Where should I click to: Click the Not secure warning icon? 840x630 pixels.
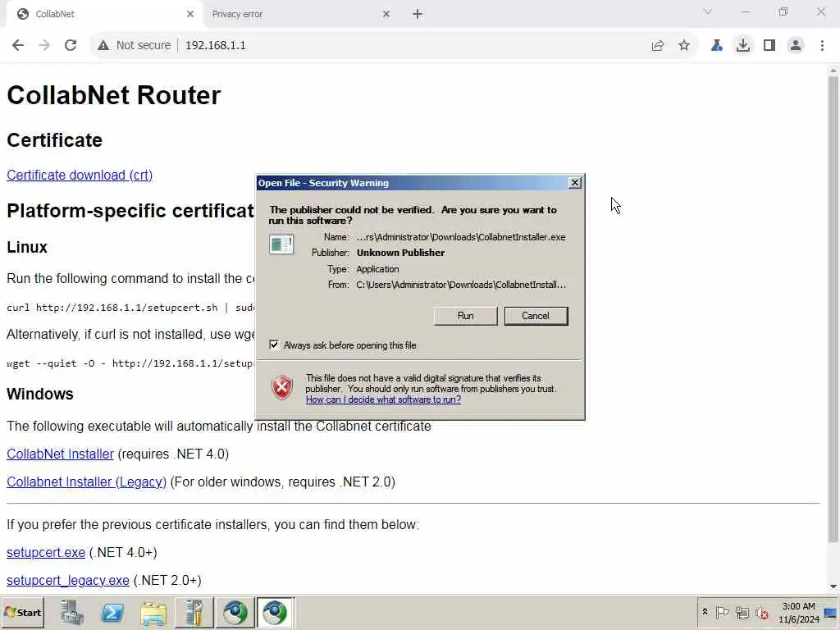pyautogui.click(x=103, y=46)
